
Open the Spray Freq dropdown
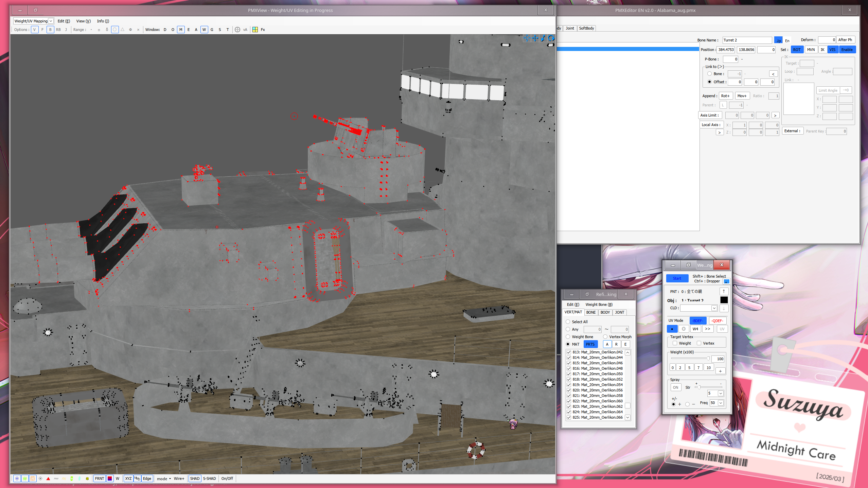coord(721,403)
